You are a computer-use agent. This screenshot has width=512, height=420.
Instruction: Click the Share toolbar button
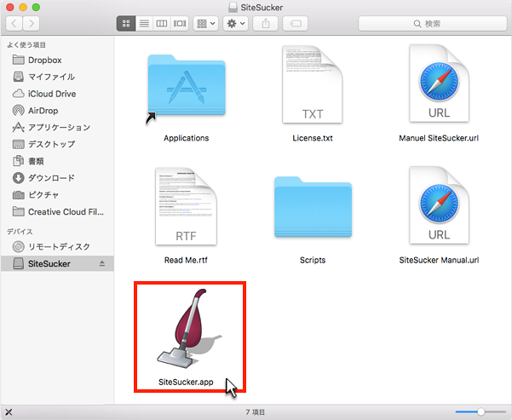click(266, 24)
